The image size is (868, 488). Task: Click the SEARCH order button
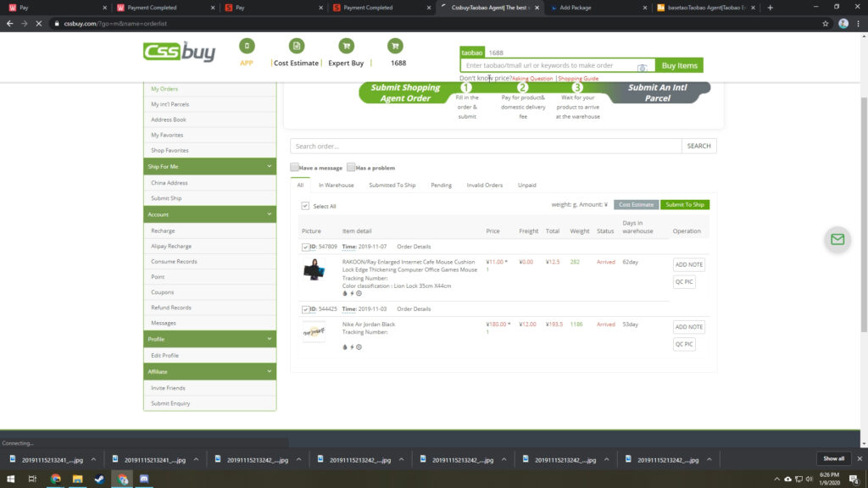(x=699, y=146)
